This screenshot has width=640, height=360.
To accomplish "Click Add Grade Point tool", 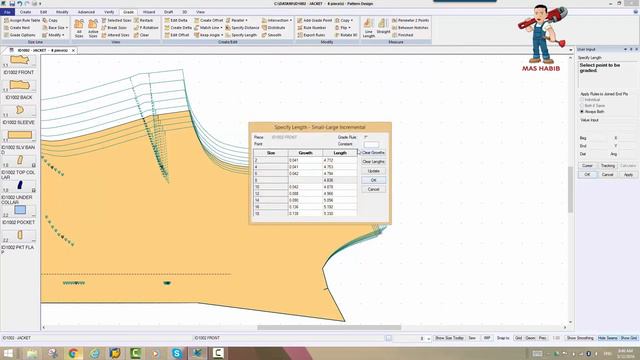I will pos(315,20).
